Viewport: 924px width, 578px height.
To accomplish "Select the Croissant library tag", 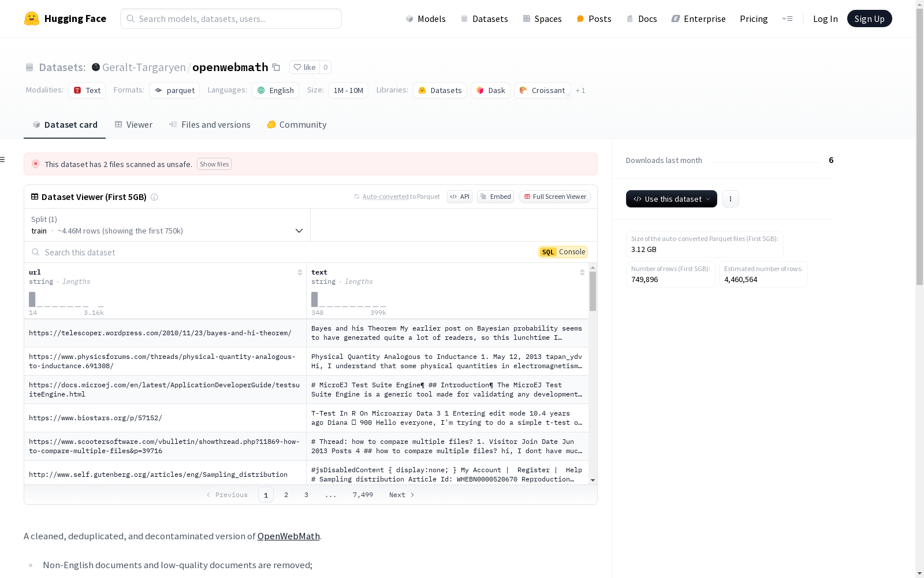I will point(542,90).
